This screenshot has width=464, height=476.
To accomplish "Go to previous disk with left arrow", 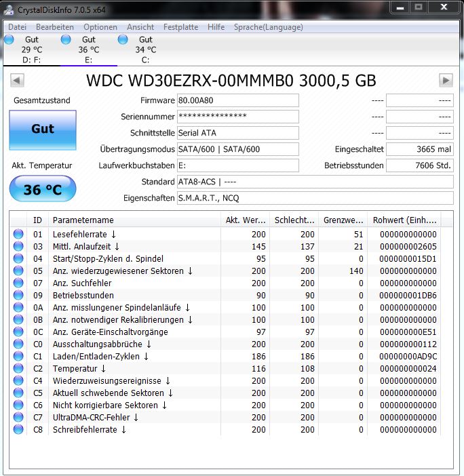I will pyautogui.click(x=17, y=81).
